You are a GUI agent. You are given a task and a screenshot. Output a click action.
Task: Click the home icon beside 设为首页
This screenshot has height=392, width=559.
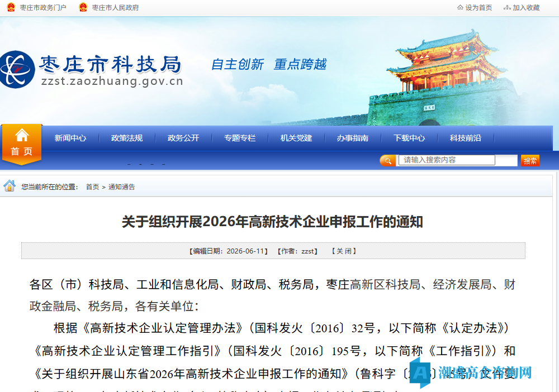pos(460,7)
